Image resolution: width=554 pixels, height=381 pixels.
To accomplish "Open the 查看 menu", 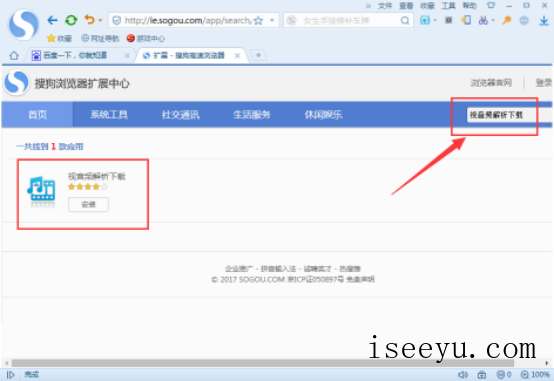I will pyautogui.click(x=406, y=6).
